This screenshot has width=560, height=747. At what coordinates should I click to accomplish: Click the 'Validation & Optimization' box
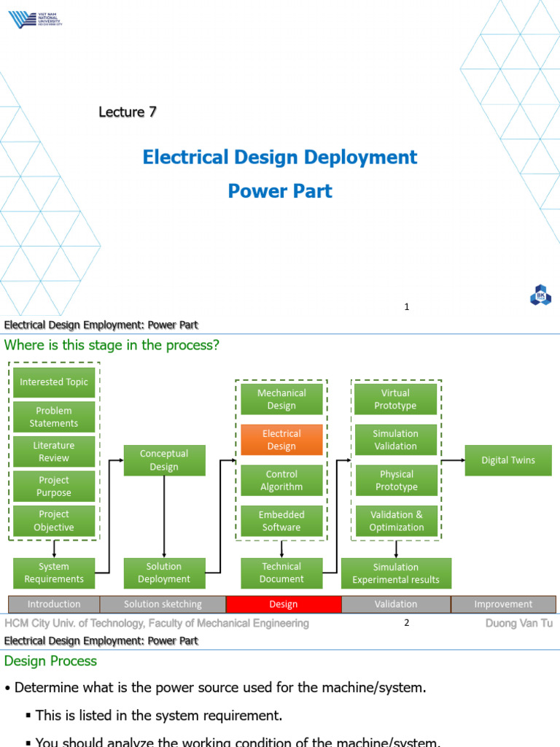click(396, 521)
